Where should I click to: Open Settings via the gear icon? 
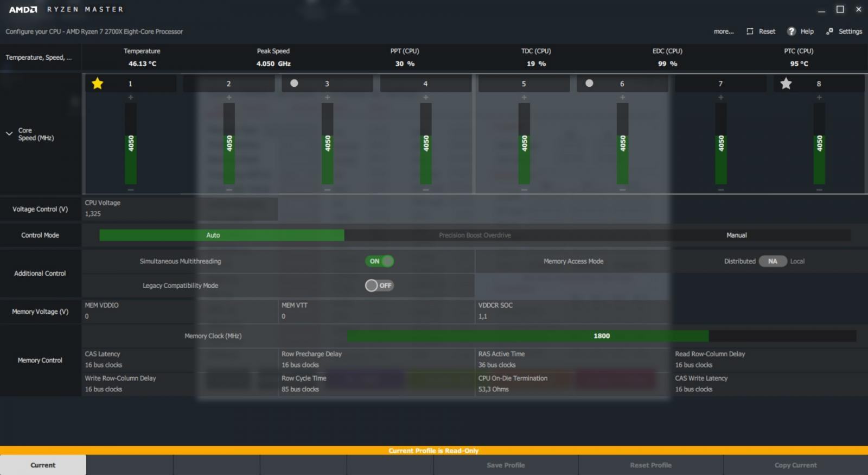829,31
